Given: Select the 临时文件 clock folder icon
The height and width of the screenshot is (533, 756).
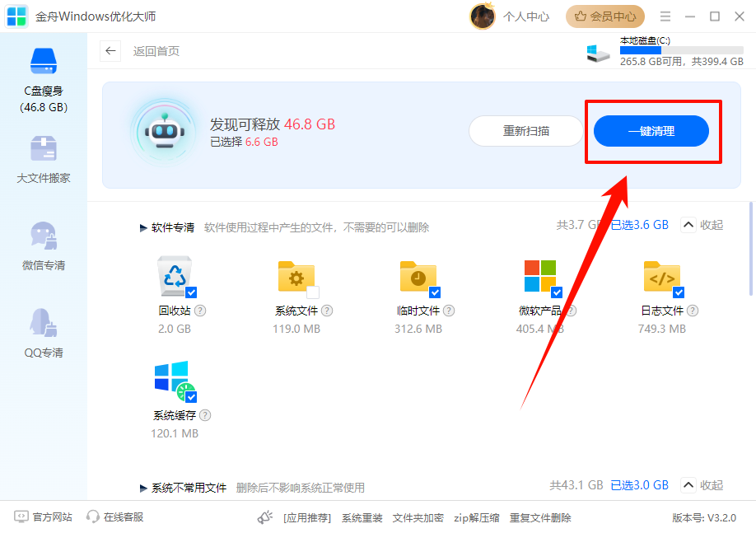Looking at the screenshot, I should (x=418, y=276).
